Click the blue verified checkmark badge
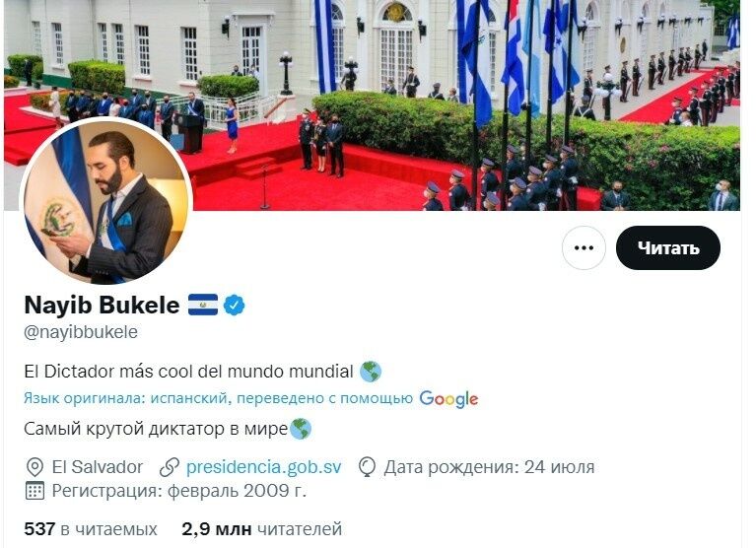The height and width of the screenshot is (548, 756). [235, 306]
